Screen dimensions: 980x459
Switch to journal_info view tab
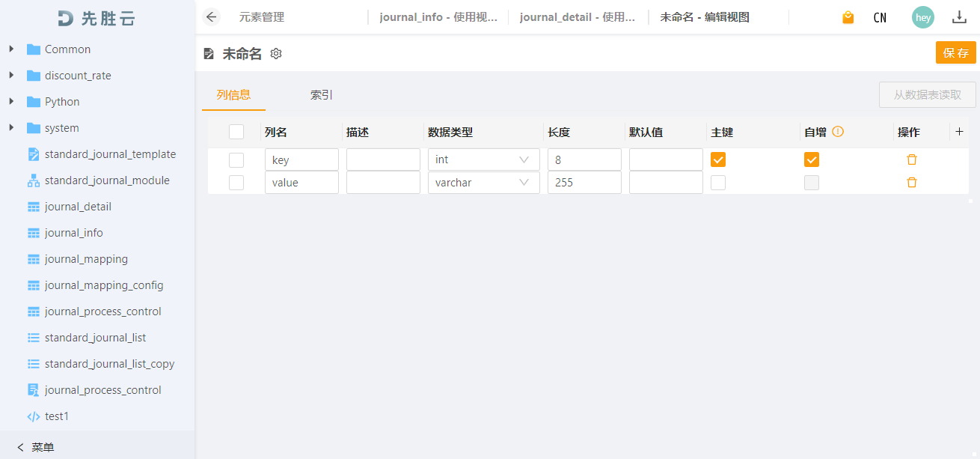tap(438, 17)
